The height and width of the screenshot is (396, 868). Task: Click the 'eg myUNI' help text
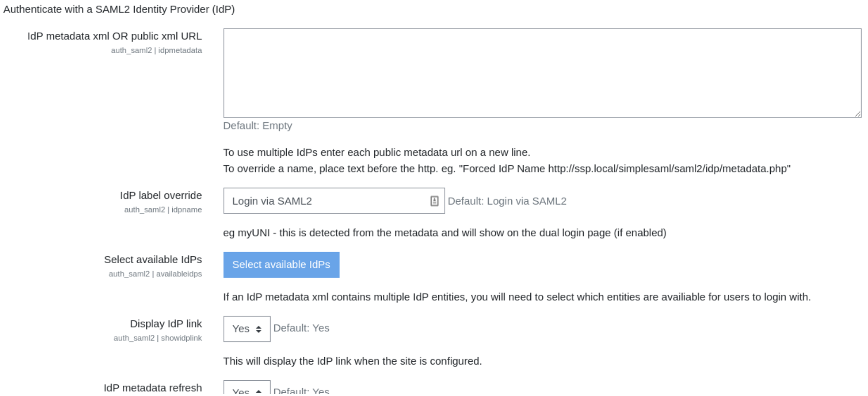click(445, 233)
